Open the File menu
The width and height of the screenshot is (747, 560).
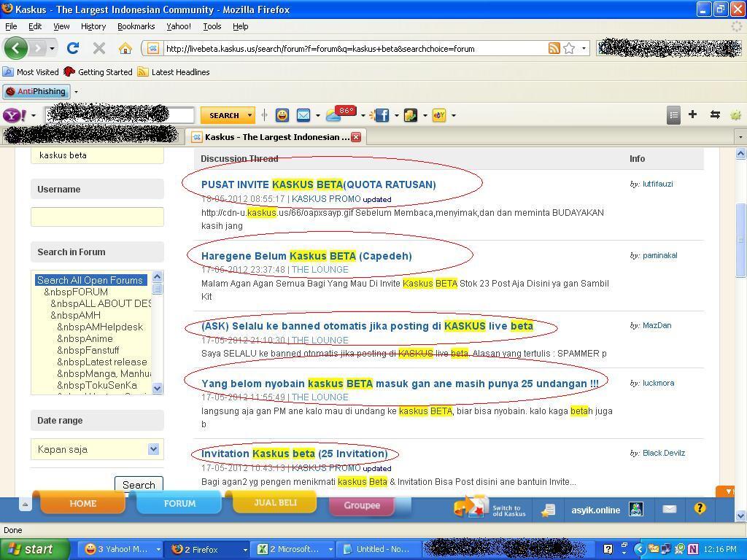click(11, 26)
